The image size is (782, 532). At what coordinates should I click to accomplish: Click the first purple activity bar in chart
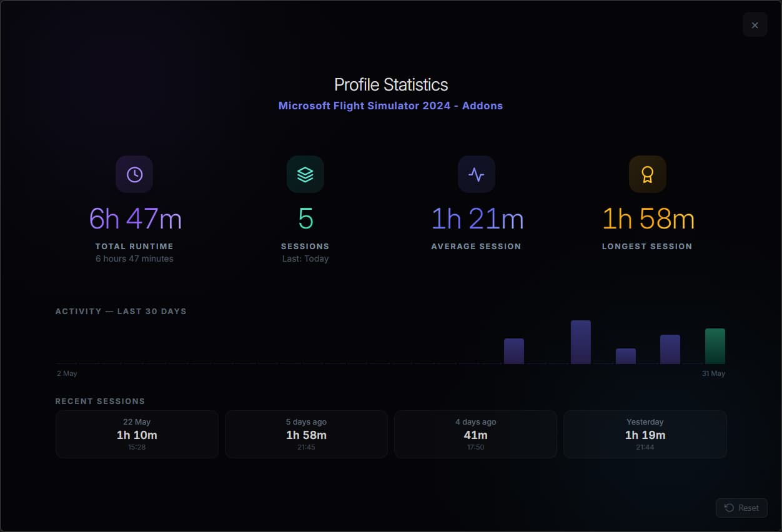point(514,351)
